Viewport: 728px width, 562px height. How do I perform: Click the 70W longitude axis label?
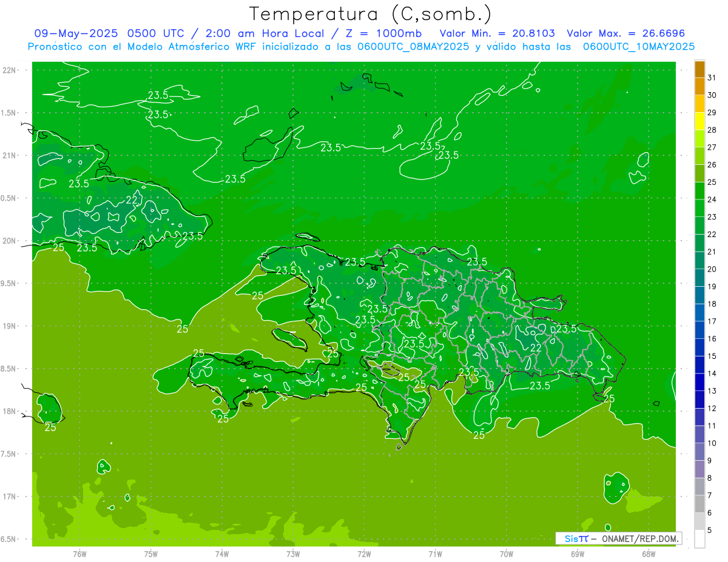point(507,554)
